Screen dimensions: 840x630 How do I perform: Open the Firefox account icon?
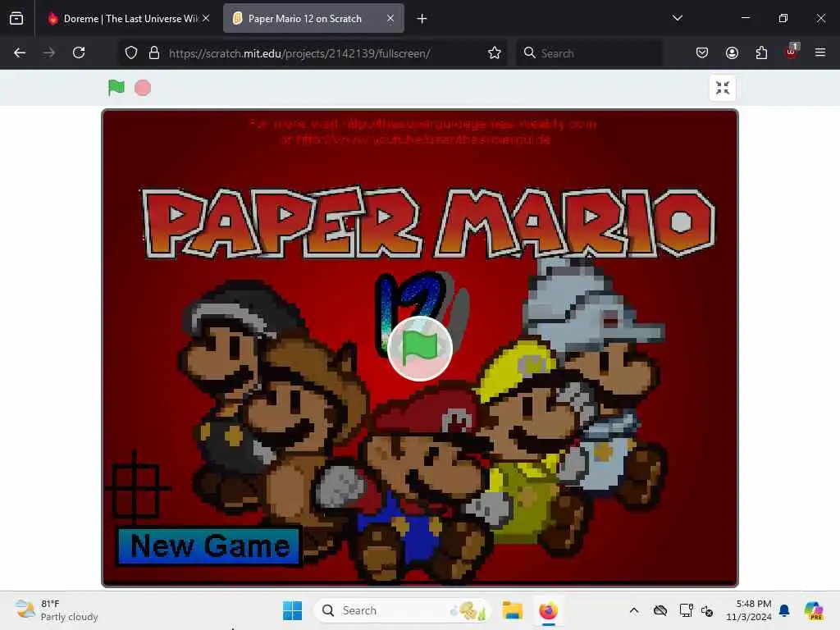732,52
